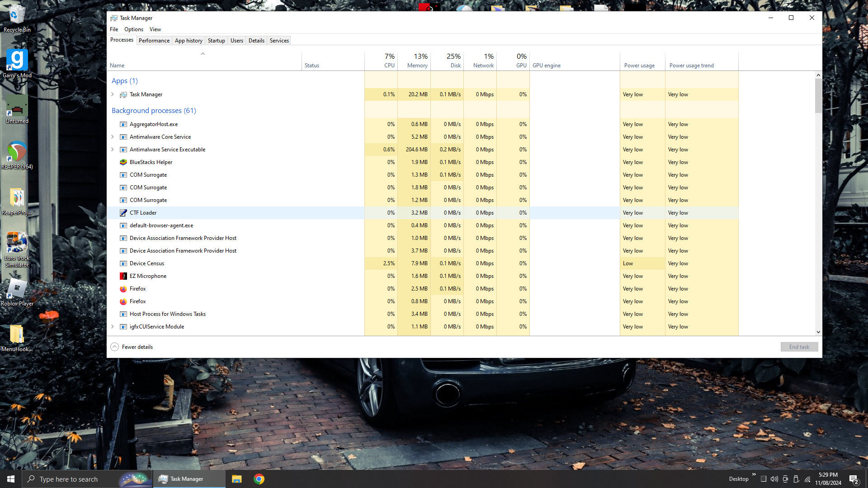The image size is (868, 488).
Task: Click the End task button
Action: click(799, 347)
